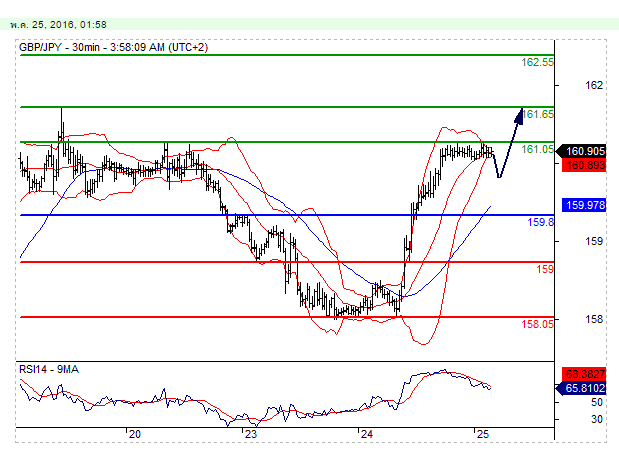
Task: Click the 161.05 resistance level label
Action: pos(537,149)
